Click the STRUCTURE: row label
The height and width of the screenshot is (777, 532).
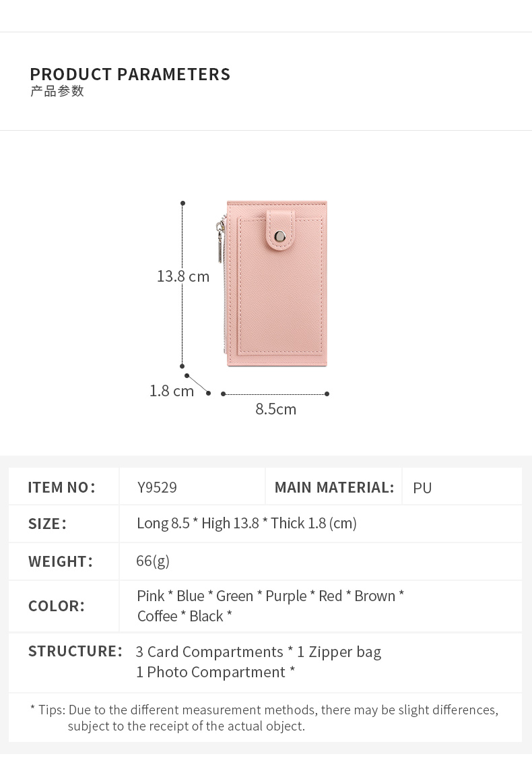click(75, 652)
